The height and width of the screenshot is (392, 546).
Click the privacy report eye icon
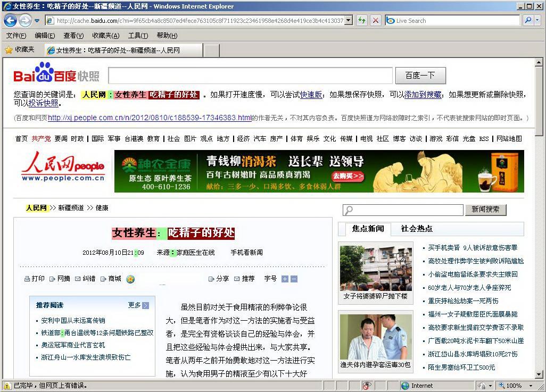(x=367, y=386)
